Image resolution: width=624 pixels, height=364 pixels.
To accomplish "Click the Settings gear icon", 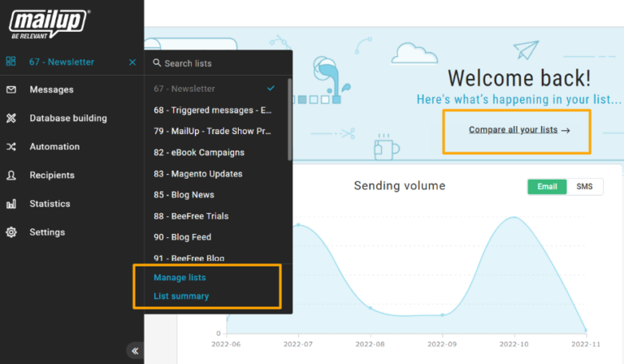I will pos(11,232).
